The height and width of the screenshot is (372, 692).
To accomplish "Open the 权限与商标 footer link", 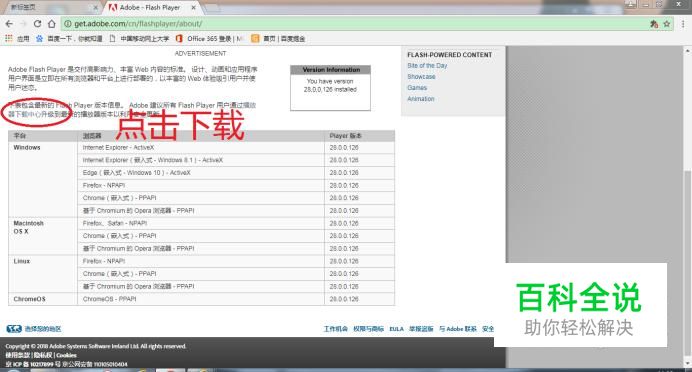I will 368,329.
